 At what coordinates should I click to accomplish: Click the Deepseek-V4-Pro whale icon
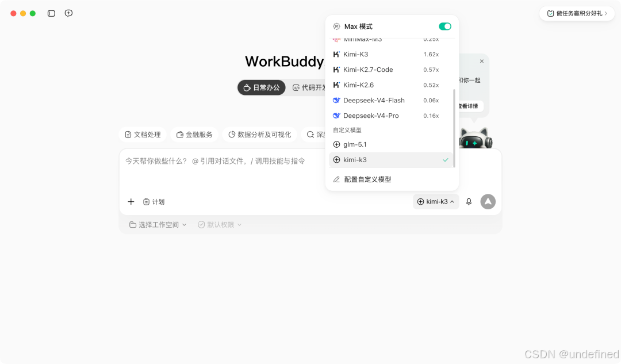coord(336,116)
